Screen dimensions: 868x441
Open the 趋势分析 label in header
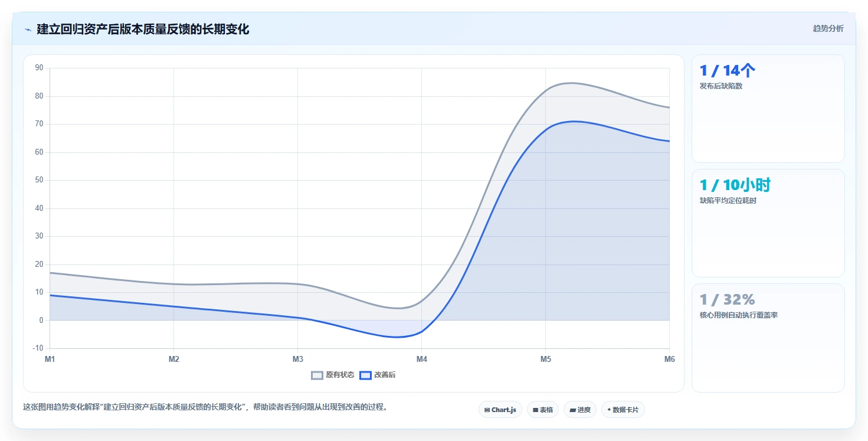coord(828,28)
